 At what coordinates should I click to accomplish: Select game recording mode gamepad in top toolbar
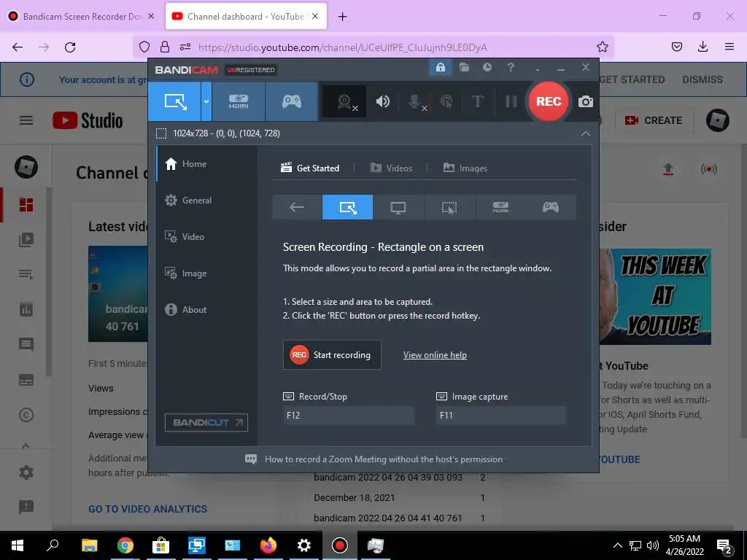[292, 101]
